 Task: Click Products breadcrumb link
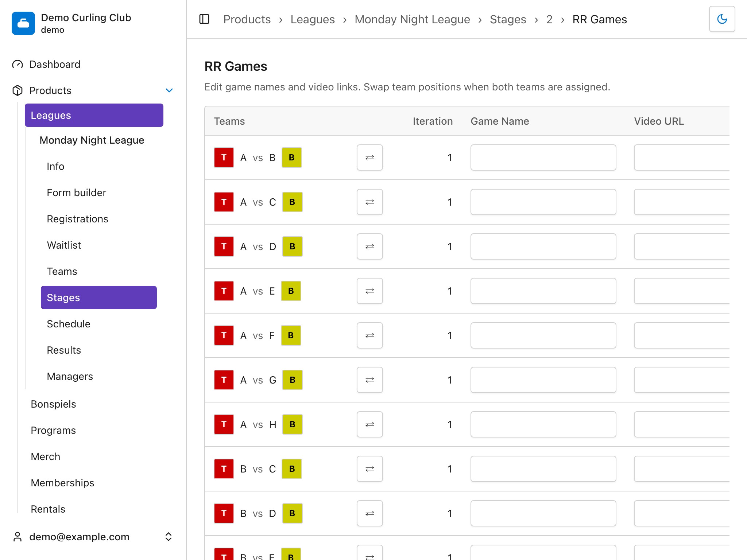coord(247,19)
